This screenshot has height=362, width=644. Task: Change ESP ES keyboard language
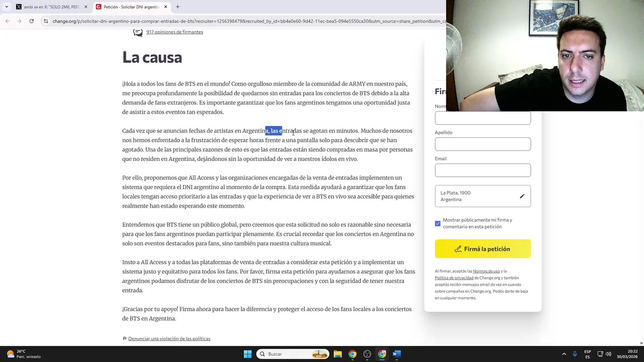[588, 354]
